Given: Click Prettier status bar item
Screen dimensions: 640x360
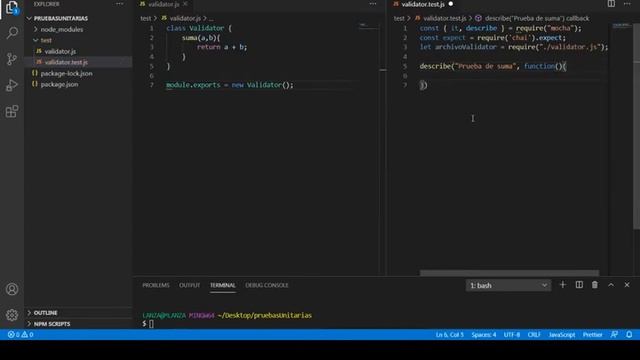Looking at the screenshot, I should (592, 335).
